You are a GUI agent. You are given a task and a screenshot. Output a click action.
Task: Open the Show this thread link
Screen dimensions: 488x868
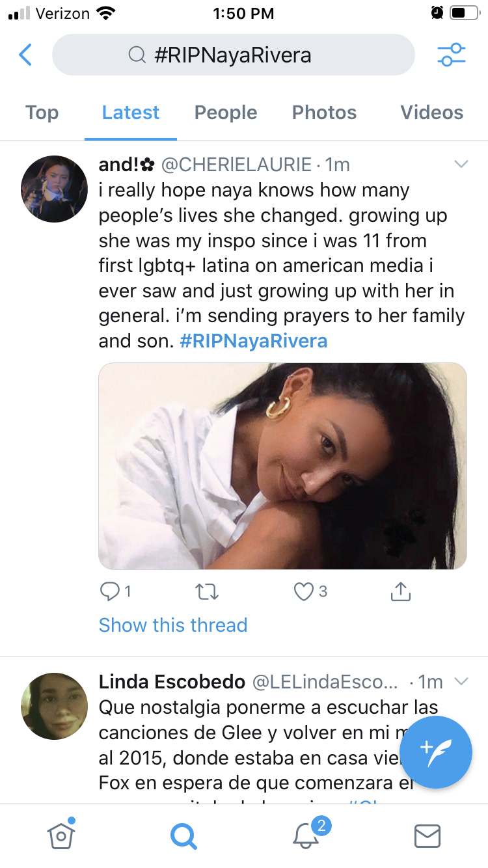(x=173, y=625)
